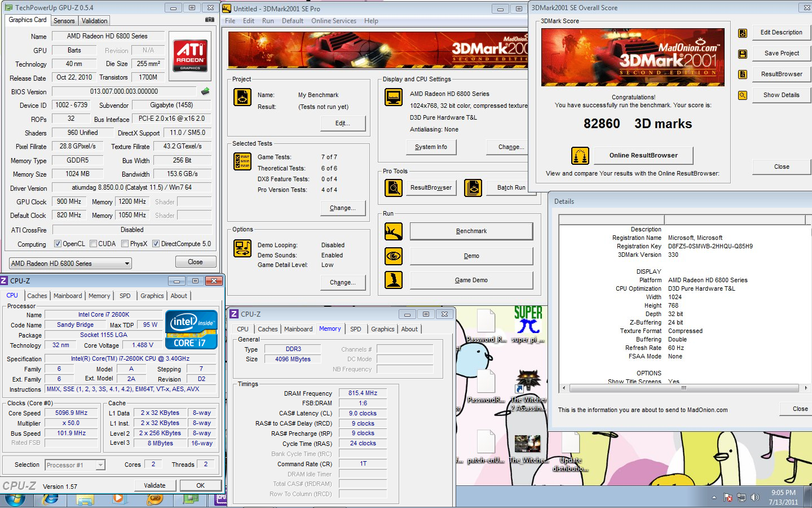Click the ATI Radeon logo in GPU-Z
The image size is (812, 508).
190,55
